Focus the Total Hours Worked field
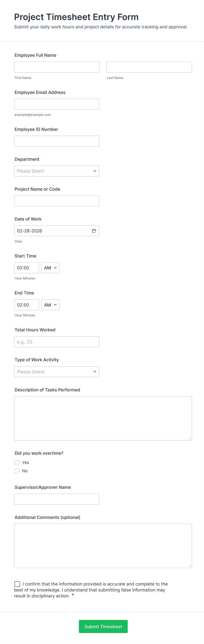The image size is (204, 644). click(57, 342)
